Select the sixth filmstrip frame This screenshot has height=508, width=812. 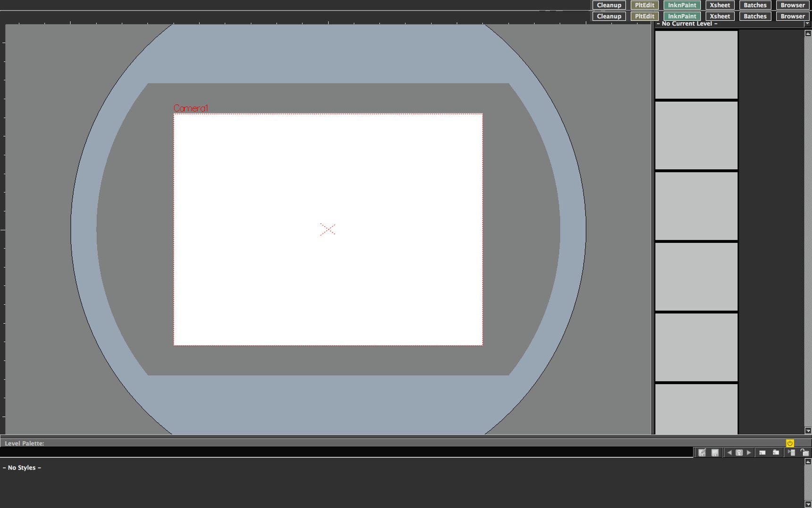[x=696, y=409]
